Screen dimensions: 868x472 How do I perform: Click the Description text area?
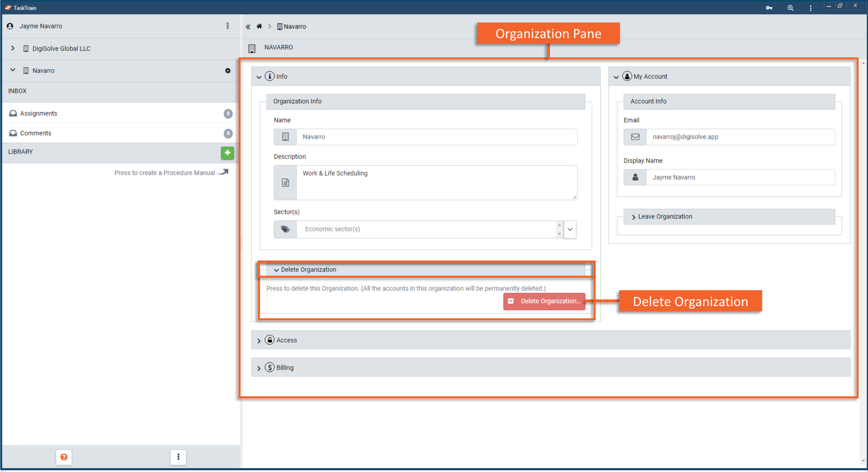pos(437,183)
